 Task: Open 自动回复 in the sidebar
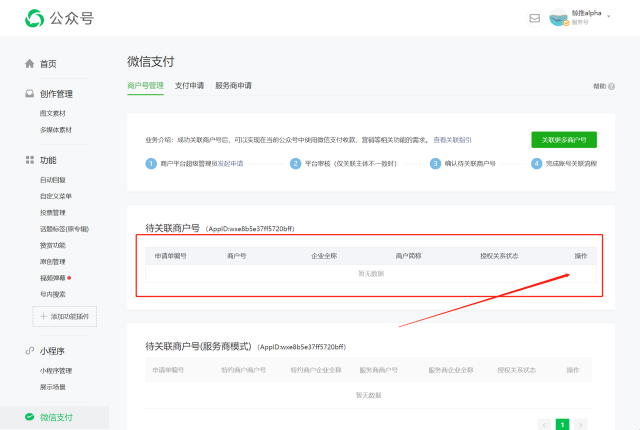click(x=53, y=180)
